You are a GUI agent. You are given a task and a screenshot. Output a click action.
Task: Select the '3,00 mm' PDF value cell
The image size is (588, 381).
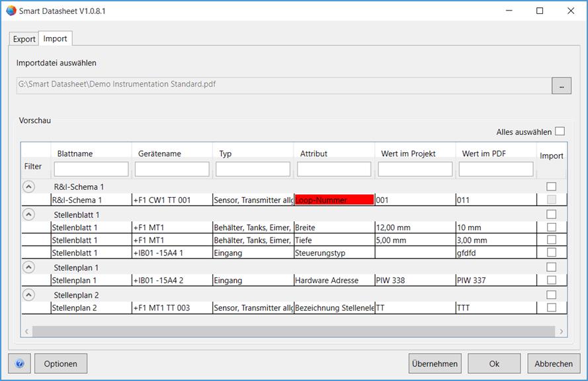(x=496, y=240)
